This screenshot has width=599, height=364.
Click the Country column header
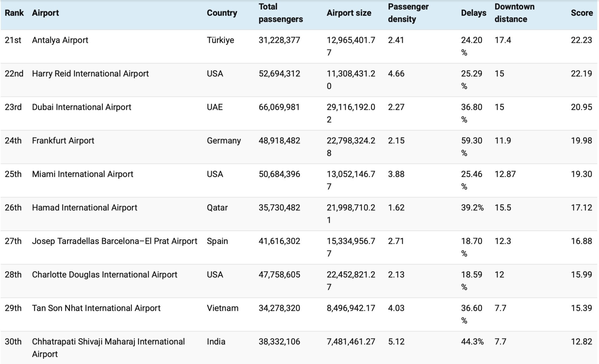click(x=222, y=13)
